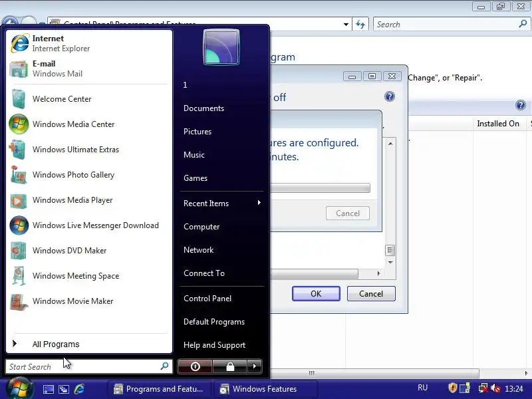Open Welcome Center icon
Image resolution: width=532 pixels, height=399 pixels.
tap(19, 98)
